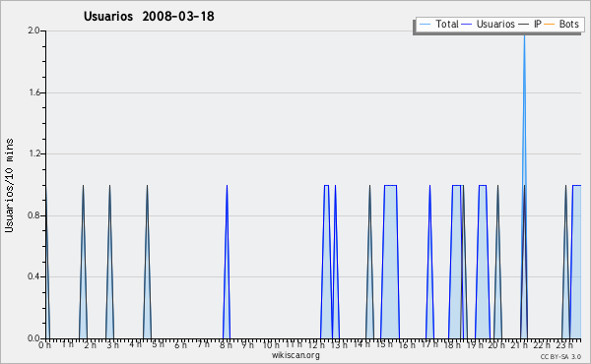Image resolution: width=591 pixels, height=364 pixels.
Task: Click the '18 h' x-axis label
Action: tap(452, 345)
